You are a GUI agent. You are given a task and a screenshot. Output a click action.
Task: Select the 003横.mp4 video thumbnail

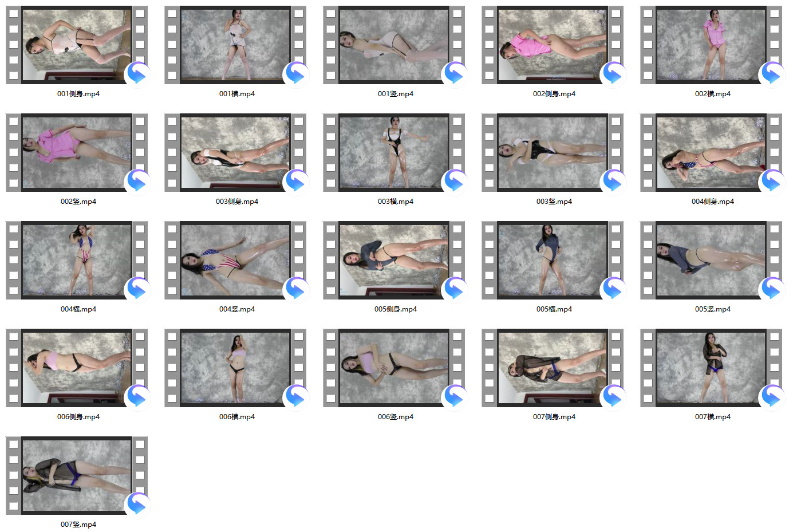[x=394, y=153]
